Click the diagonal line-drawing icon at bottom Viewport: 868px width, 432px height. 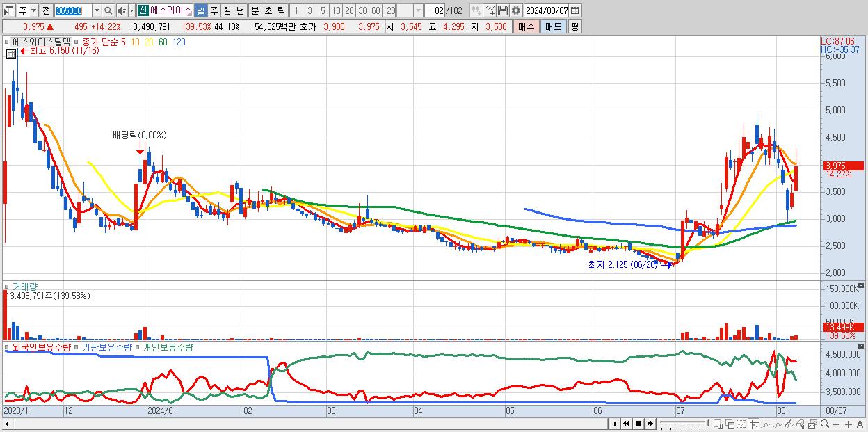click(789, 424)
